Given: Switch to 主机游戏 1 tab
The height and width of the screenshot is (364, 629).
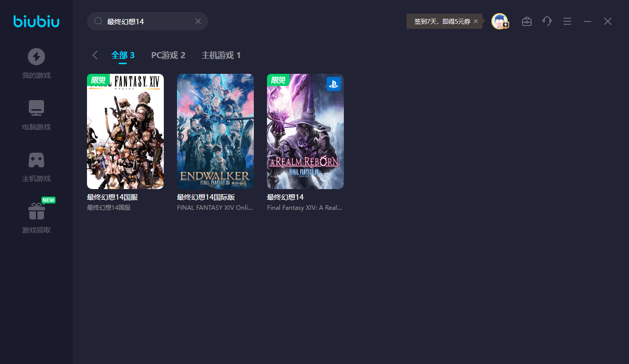Looking at the screenshot, I should point(221,55).
